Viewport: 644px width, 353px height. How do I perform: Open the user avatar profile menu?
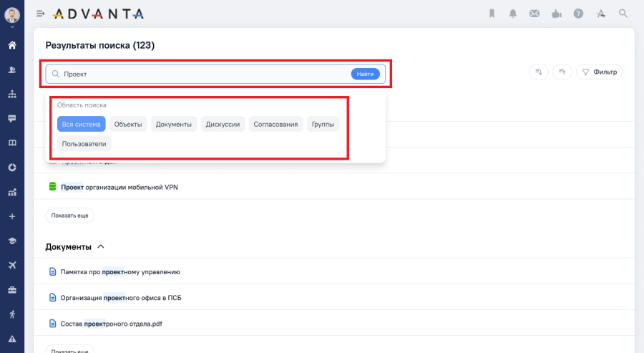(x=12, y=15)
